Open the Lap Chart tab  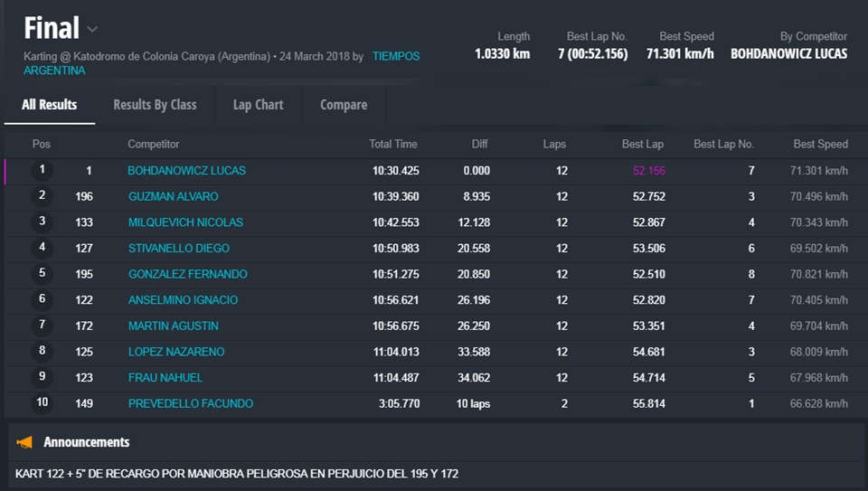coord(258,105)
